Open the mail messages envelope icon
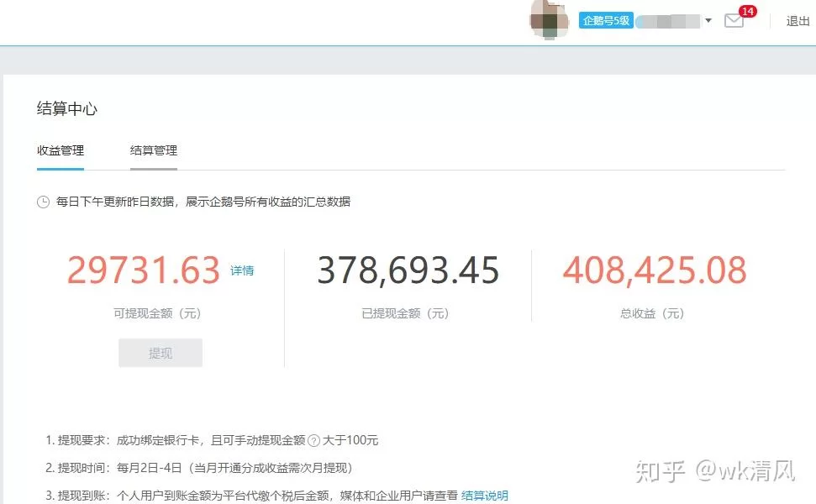This screenshot has width=816, height=504. 734,22
